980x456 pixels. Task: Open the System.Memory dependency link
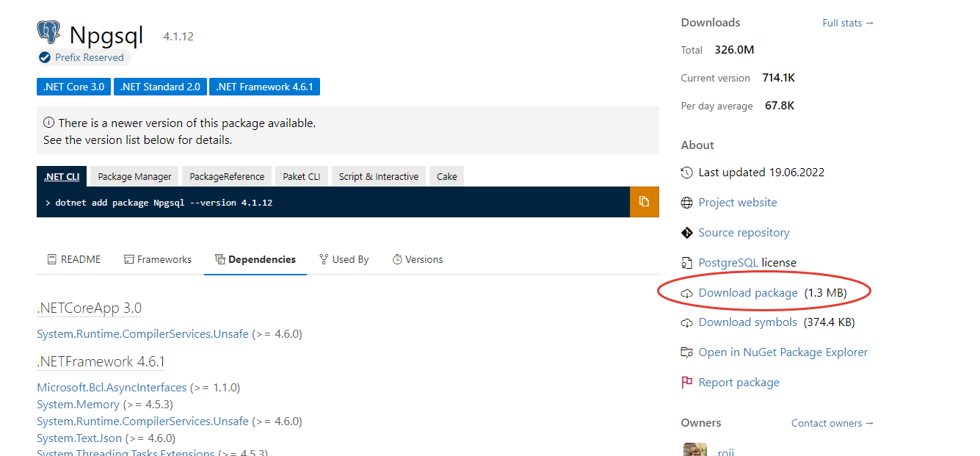[78, 405]
